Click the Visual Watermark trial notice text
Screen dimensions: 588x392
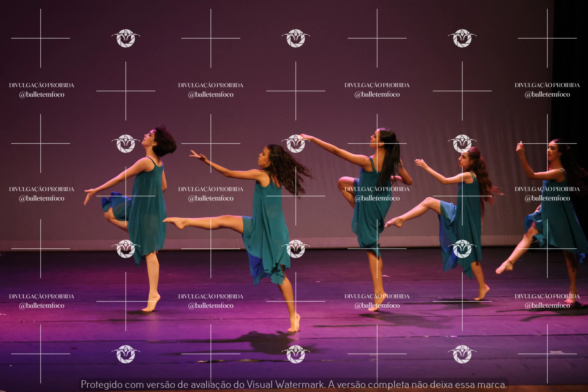tap(294, 384)
